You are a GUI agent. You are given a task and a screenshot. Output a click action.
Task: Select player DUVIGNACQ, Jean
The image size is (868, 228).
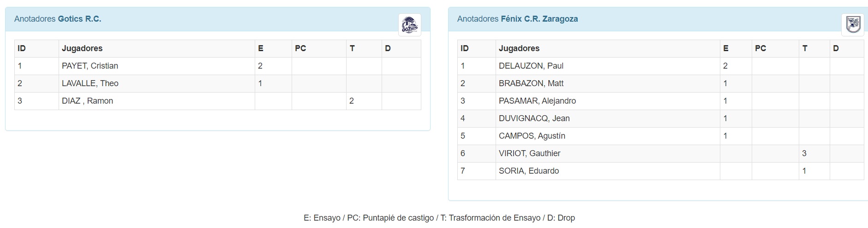click(534, 118)
